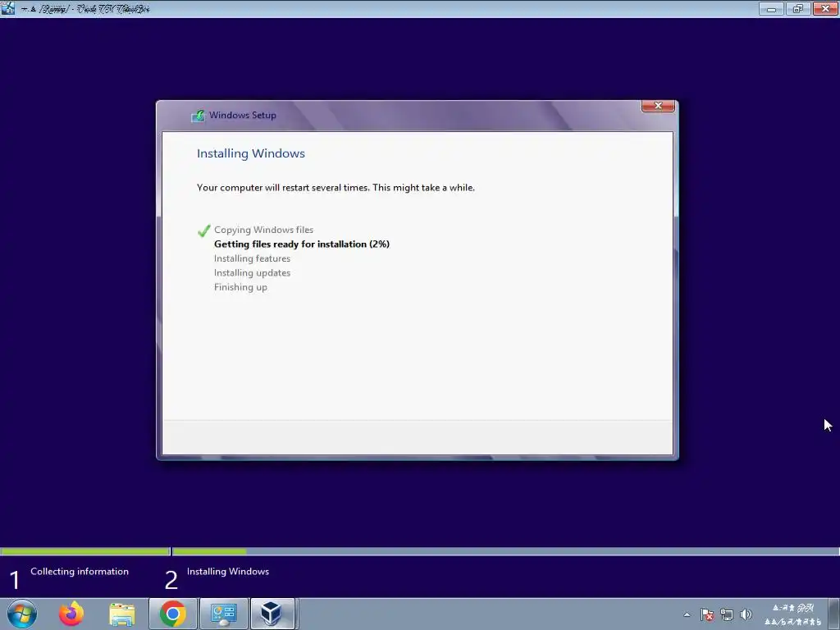Click the taskbar clock and date

point(793,614)
